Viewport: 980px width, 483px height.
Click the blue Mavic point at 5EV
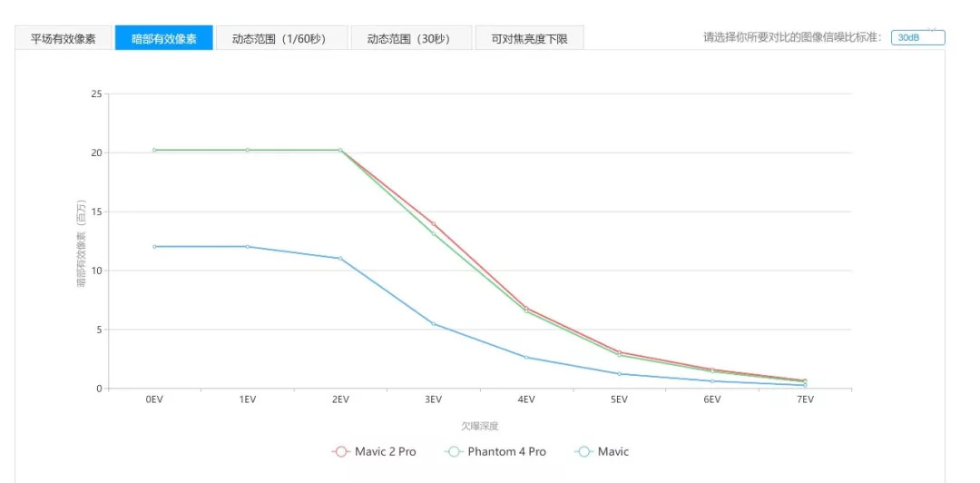(x=619, y=373)
